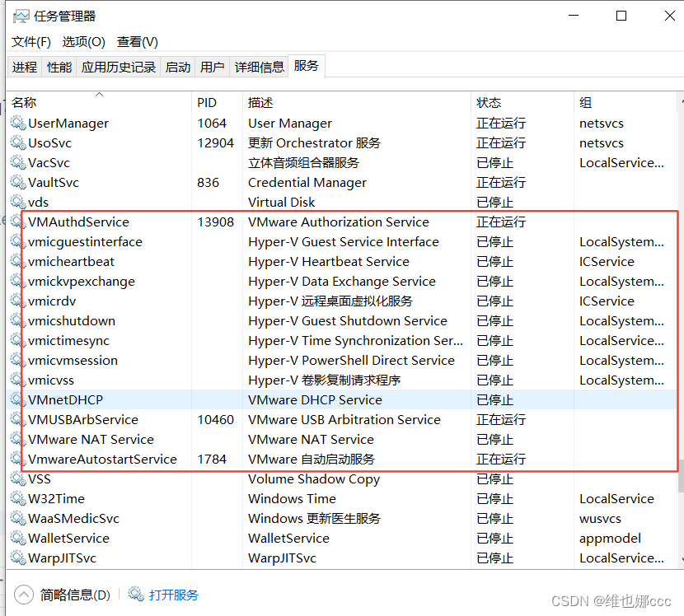Switch to the 用户 tab
This screenshot has width=684, height=616.
click(x=212, y=67)
